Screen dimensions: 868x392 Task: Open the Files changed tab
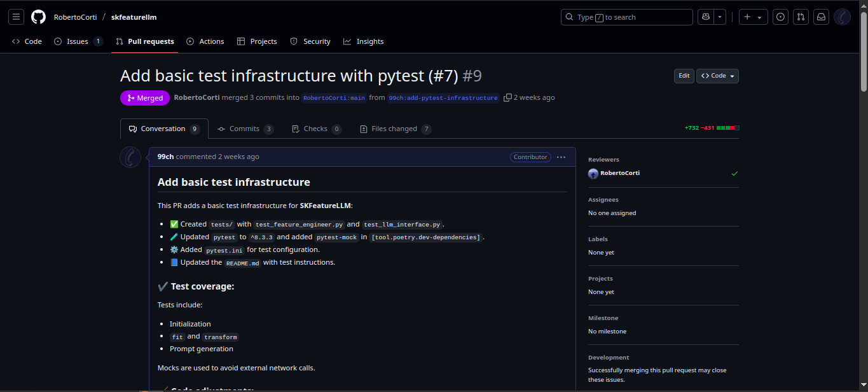pos(394,128)
